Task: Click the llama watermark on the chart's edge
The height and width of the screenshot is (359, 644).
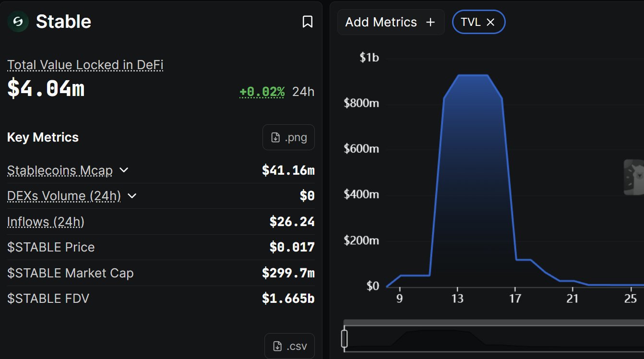Action: 634,178
